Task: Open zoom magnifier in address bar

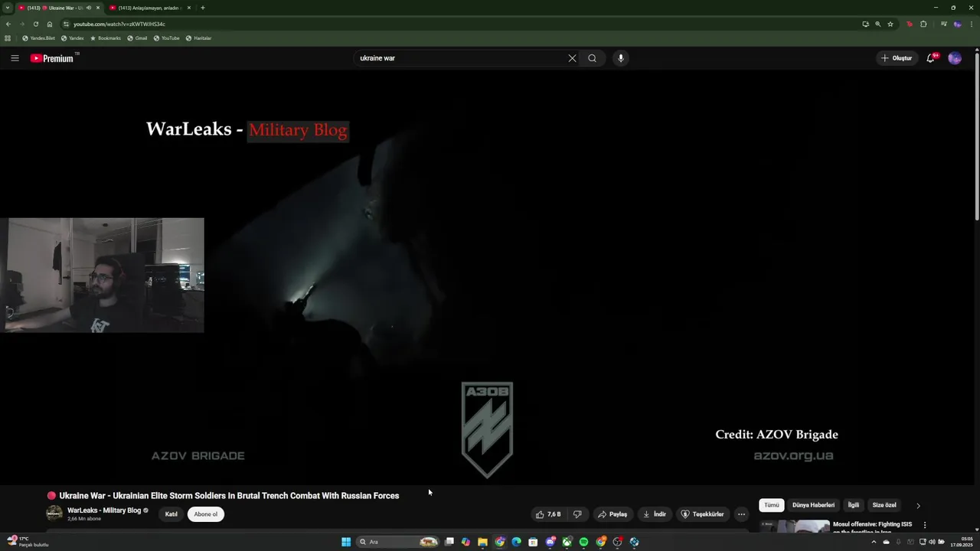Action: pos(878,24)
